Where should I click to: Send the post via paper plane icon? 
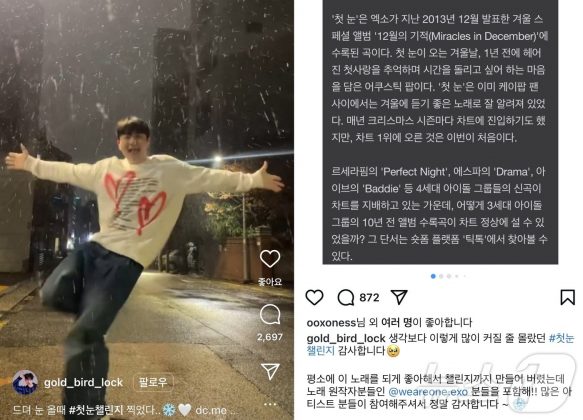click(x=399, y=297)
